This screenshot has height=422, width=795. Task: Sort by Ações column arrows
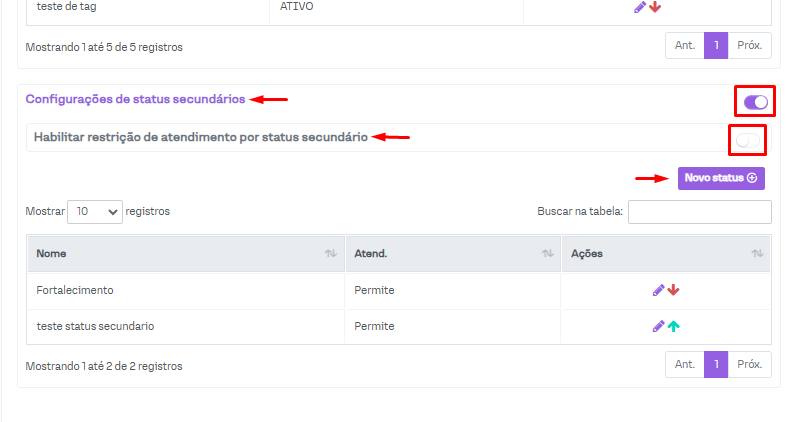pos(757,254)
